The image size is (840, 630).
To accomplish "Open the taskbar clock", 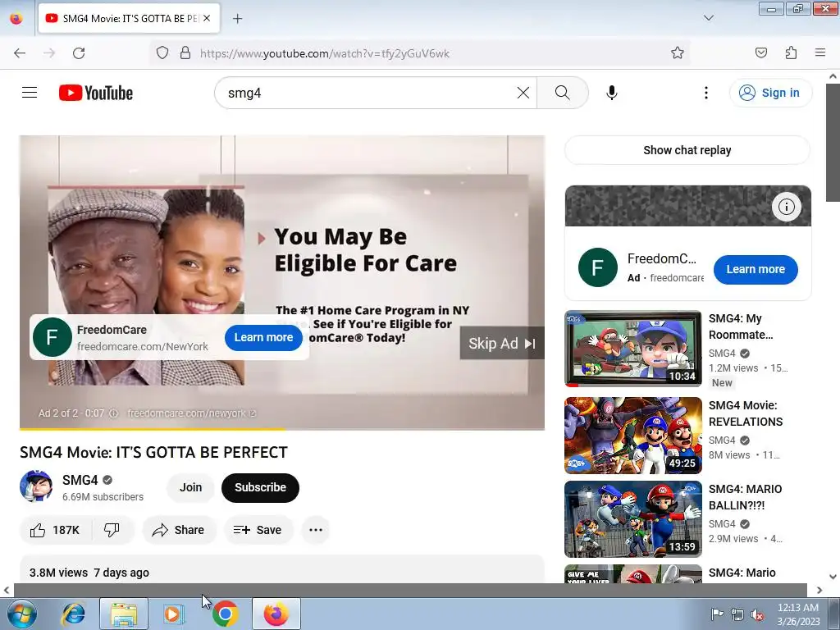I will point(798,614).
